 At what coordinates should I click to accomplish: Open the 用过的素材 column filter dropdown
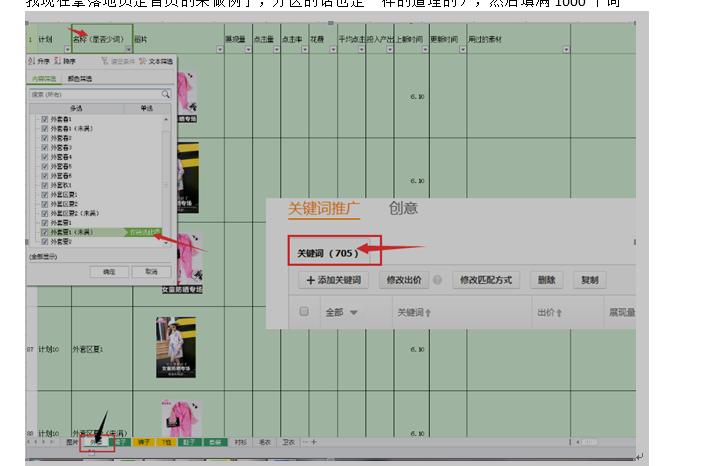tap(566, 49)
